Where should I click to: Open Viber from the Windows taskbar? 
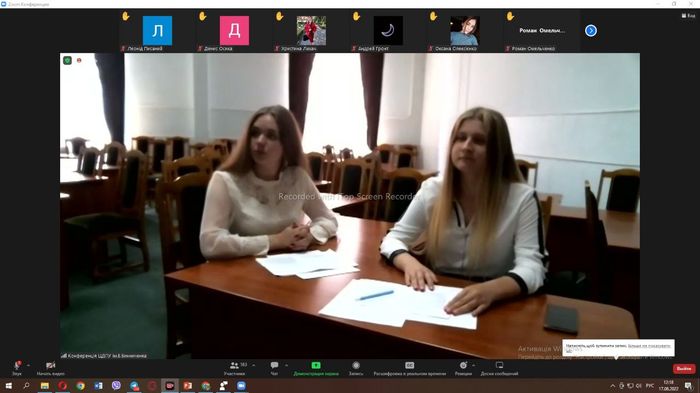(x=116, y=385)
